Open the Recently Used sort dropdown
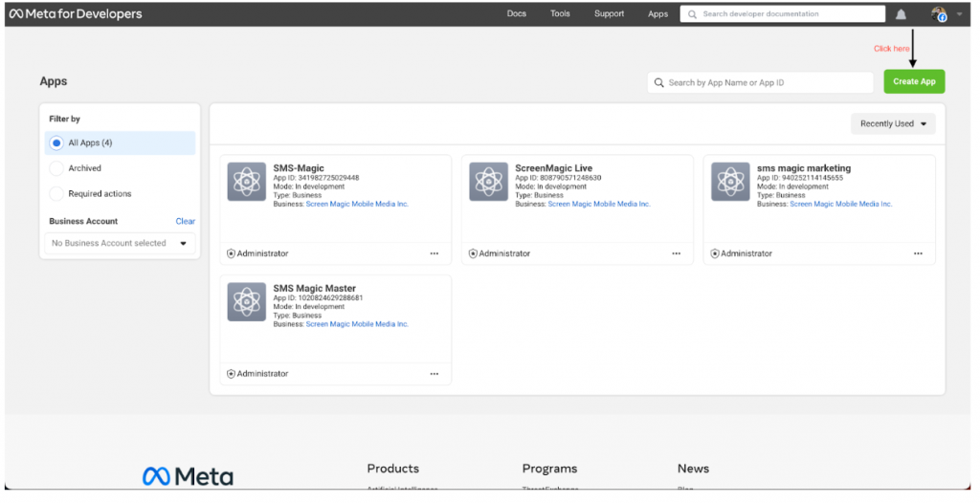Screen dimensions: 980x503 [893, 123]
